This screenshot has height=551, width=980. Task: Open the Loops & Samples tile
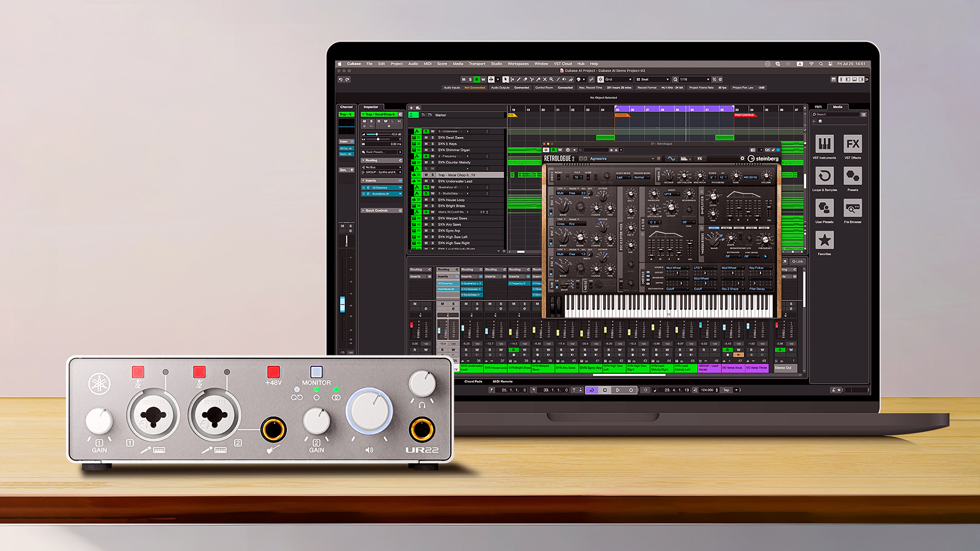[824, 177]
